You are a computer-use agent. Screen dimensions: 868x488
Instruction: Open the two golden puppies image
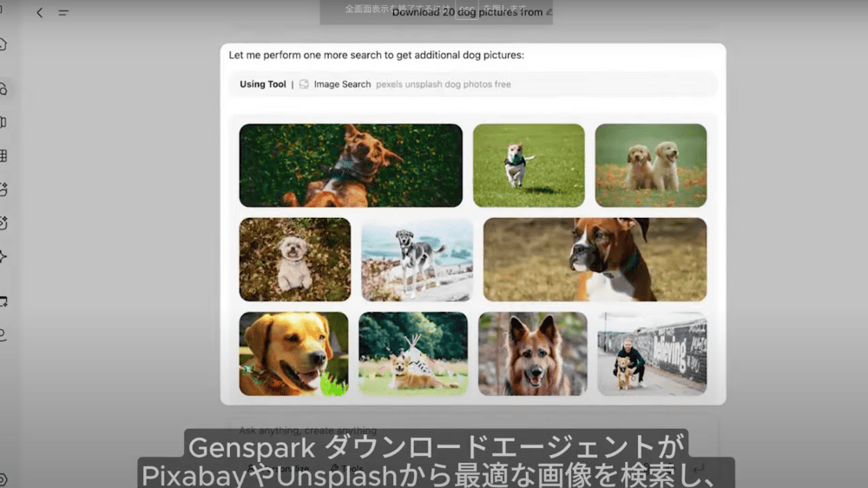(651, 166)
